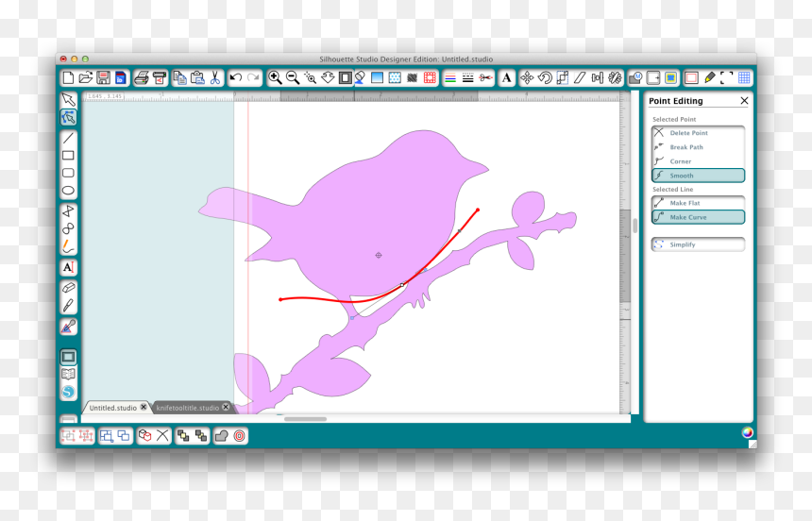Open the Fill Pattern panel
The width and height of the screenshot is (812, 521).
[x=395, y=78]
